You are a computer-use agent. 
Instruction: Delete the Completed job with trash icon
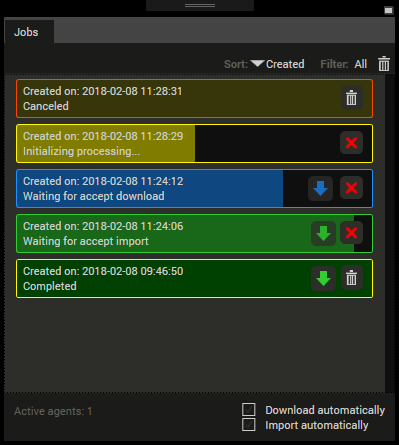tap(351, 278)
